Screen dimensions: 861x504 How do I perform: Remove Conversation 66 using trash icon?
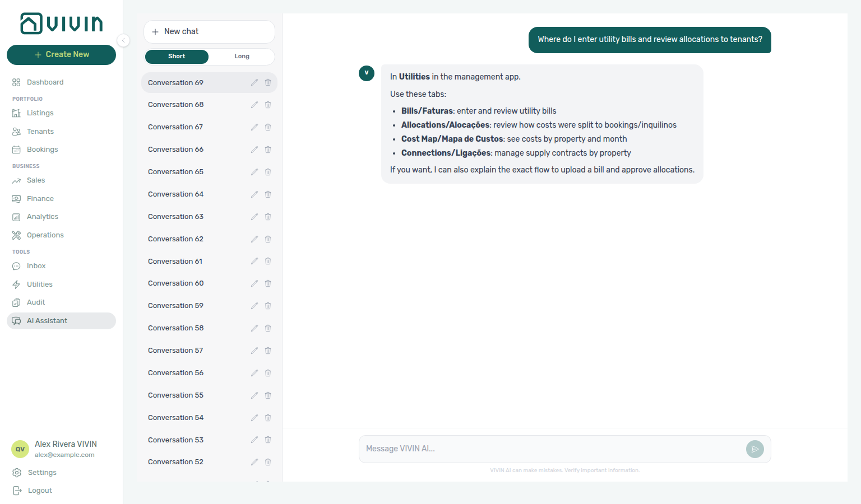point(268,150)
